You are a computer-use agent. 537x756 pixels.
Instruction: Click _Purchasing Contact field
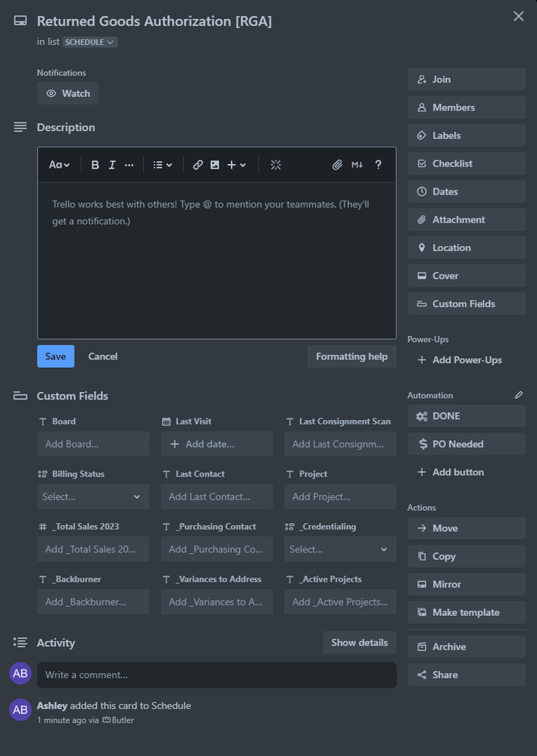pyautogui.click(x=217, y=549)
